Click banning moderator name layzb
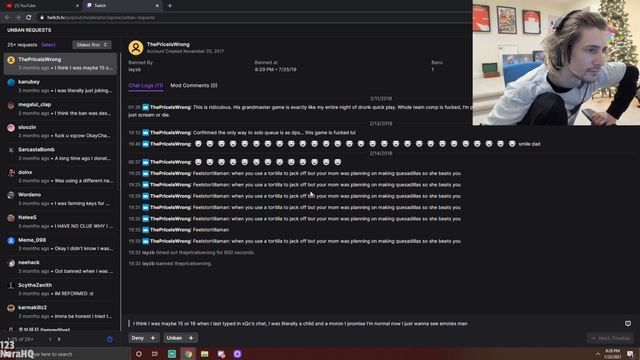The image size is (640, 360). coord(135,69)
